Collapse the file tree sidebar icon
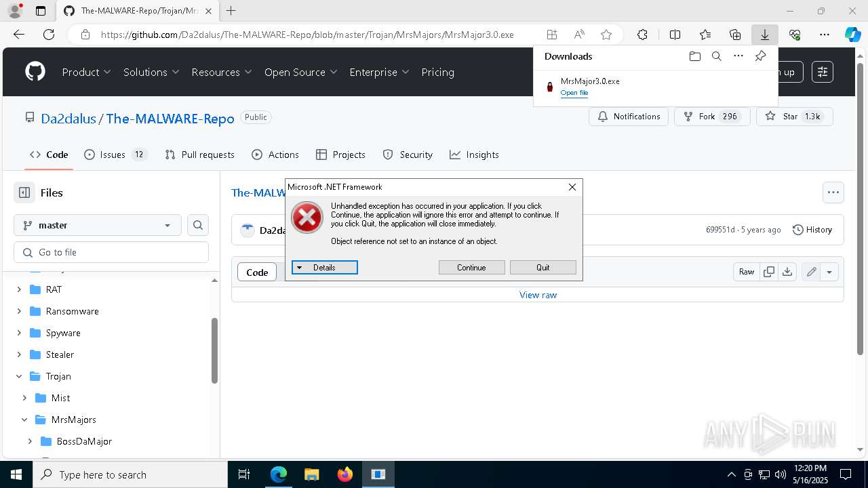Screen dimensions: 868x488 coord(24,192)
